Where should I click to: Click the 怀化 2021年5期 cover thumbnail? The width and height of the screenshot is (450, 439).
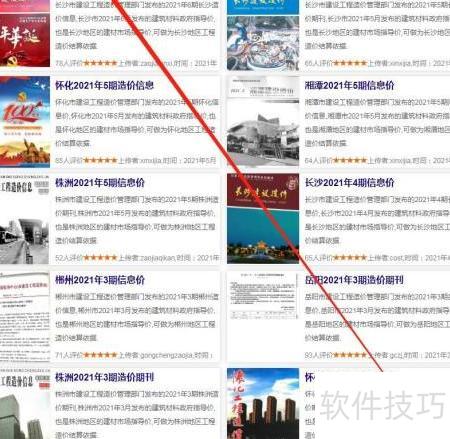25,121
